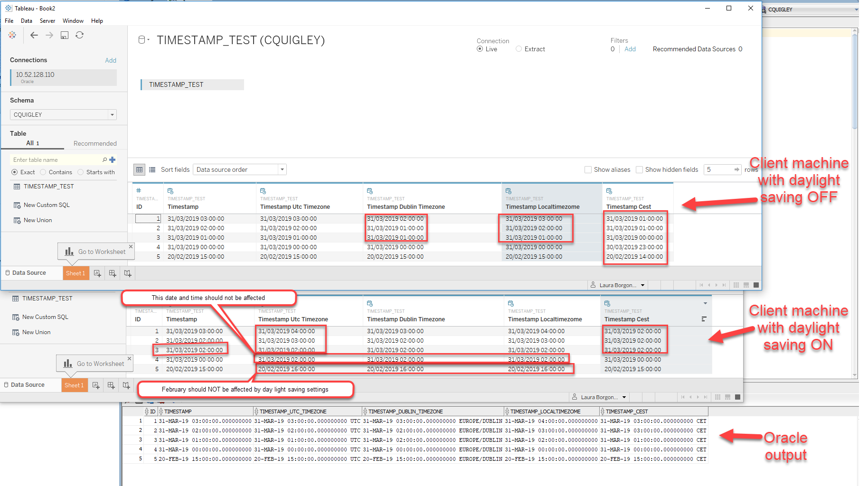
Task: Open the File menu
Action: pyautogui.click(x=9, y=21)
